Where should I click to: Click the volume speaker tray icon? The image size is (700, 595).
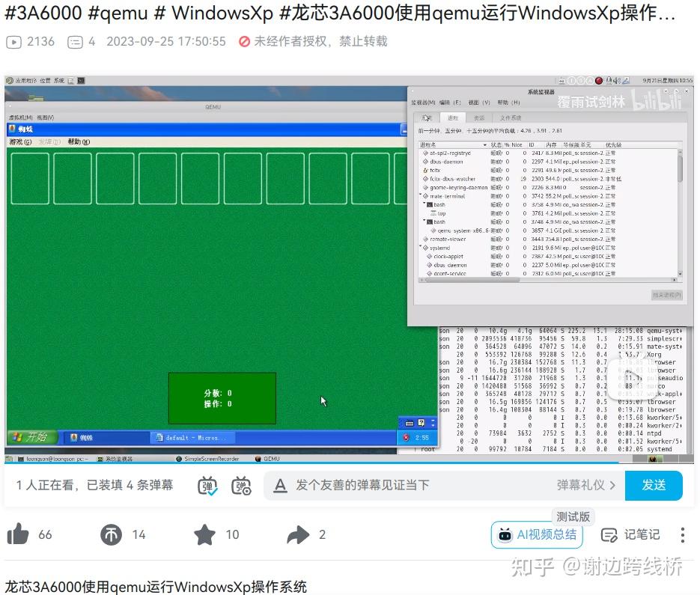click(618, 81)
